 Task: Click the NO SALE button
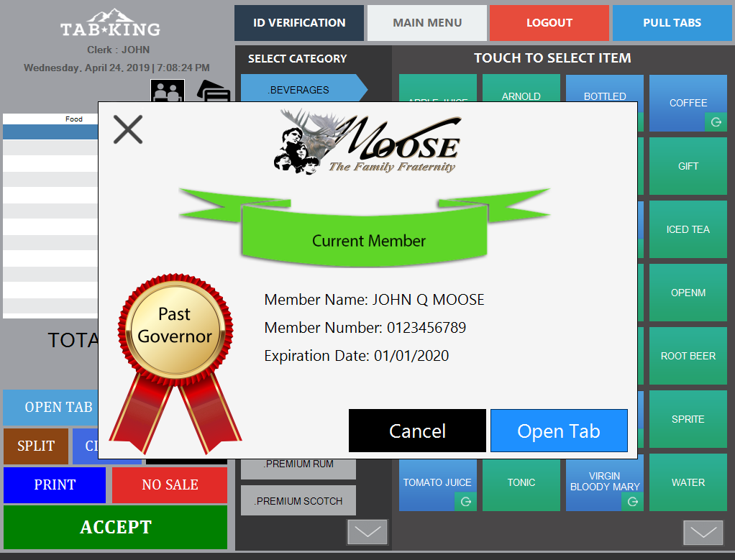170,485
